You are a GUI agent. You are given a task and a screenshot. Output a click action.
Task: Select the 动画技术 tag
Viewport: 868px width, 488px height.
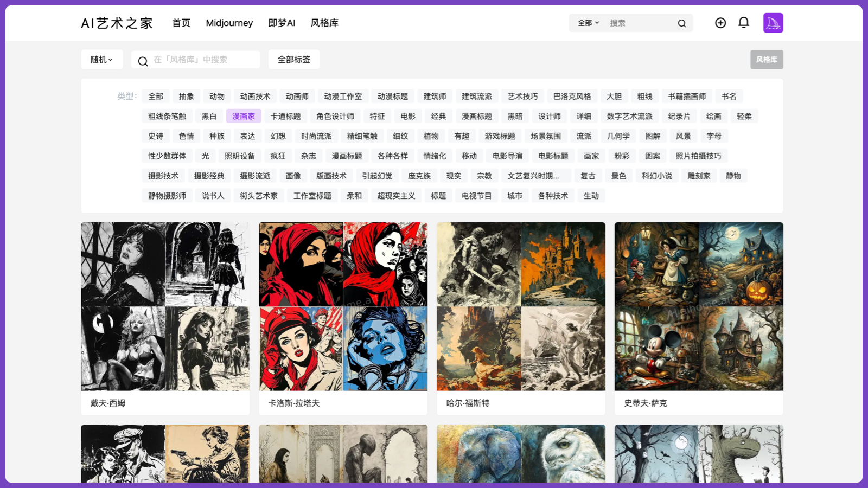pyautogui.click(x=255, y=97)
